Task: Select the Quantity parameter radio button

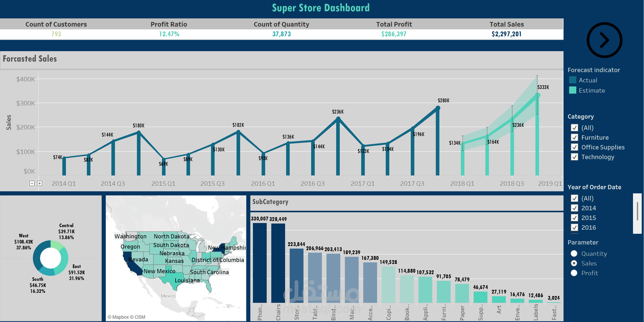Action: (x=574, y=253)
